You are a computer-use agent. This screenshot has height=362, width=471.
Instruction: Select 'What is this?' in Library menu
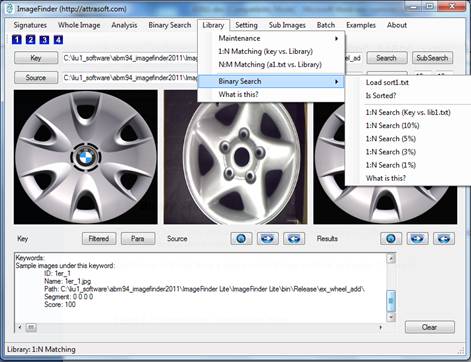coord(271,94)
